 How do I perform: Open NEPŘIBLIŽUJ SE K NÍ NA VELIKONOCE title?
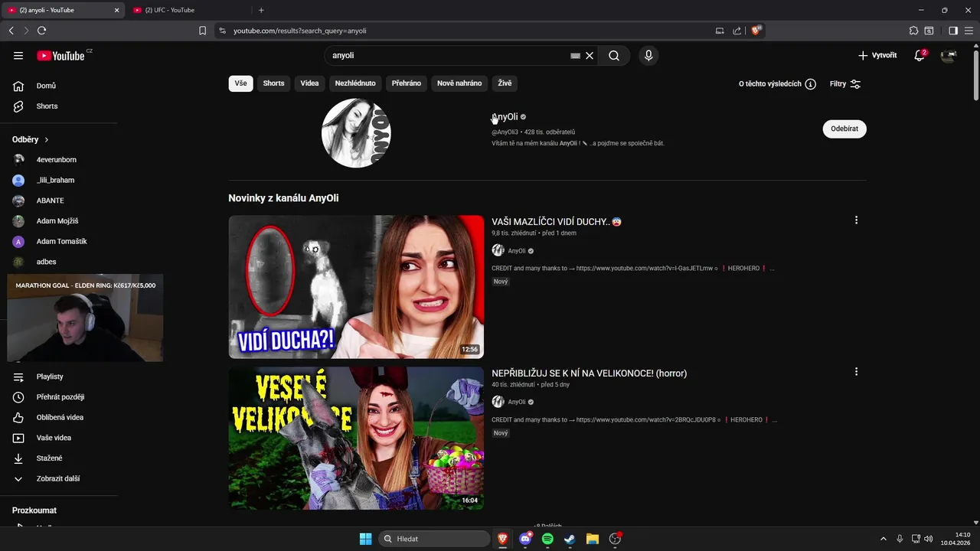click(x=589, y=373)
